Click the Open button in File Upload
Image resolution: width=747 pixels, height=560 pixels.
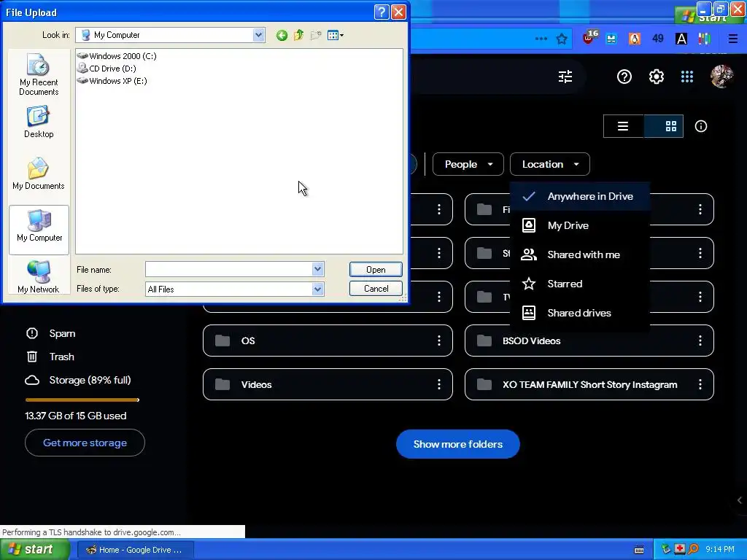[x=376, y=270]
